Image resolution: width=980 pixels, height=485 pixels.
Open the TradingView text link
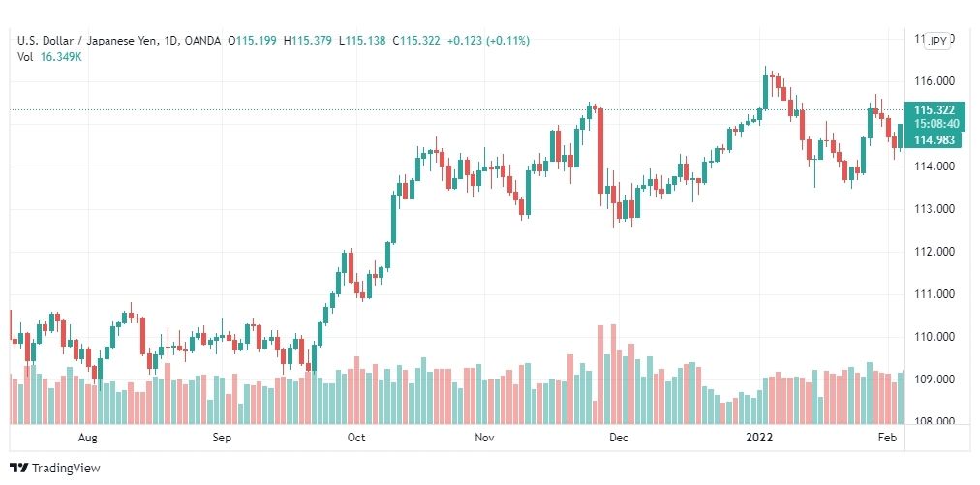(66, 468)
